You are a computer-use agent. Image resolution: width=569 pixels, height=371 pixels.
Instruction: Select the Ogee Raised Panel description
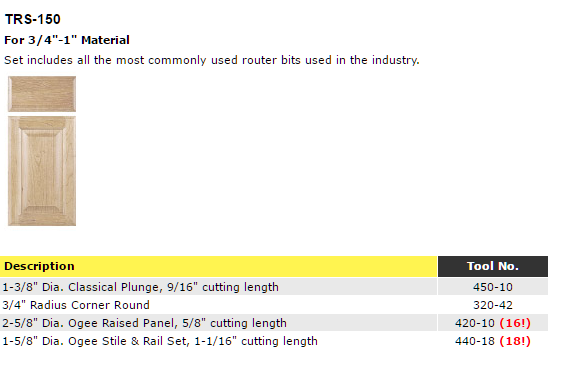144,323
